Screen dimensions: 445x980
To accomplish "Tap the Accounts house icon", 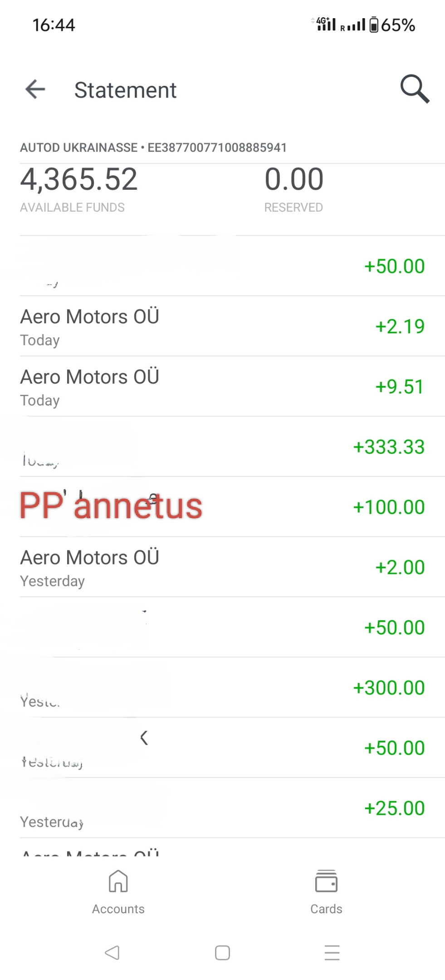I will coord(118,881).
